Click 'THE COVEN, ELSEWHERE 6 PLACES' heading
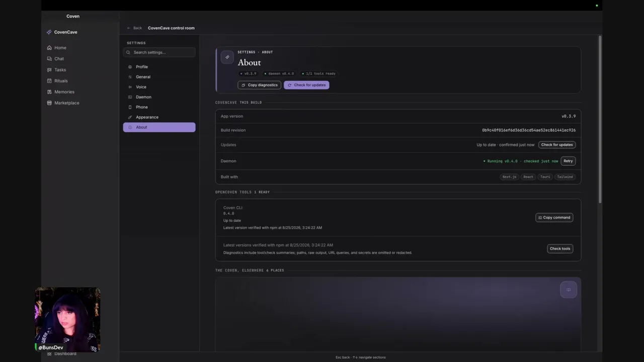The height and width of the screenshot is (362, 644). click(250, 270)
